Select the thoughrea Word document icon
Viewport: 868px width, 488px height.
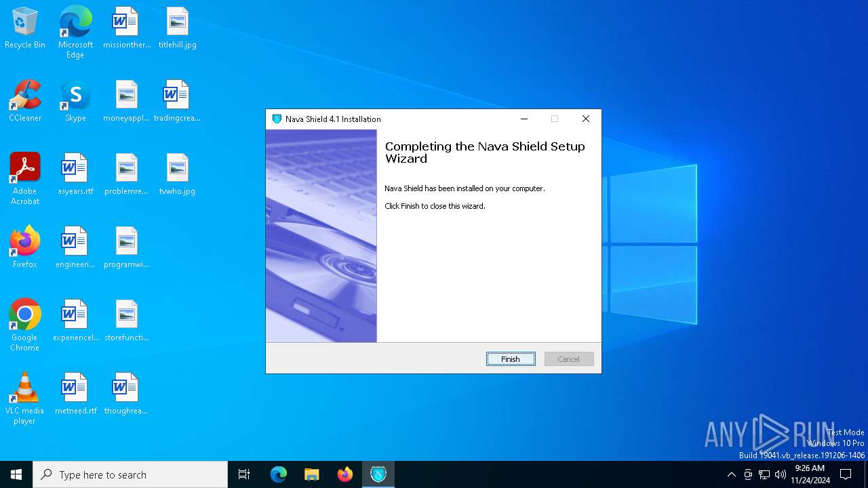point(126,394)
